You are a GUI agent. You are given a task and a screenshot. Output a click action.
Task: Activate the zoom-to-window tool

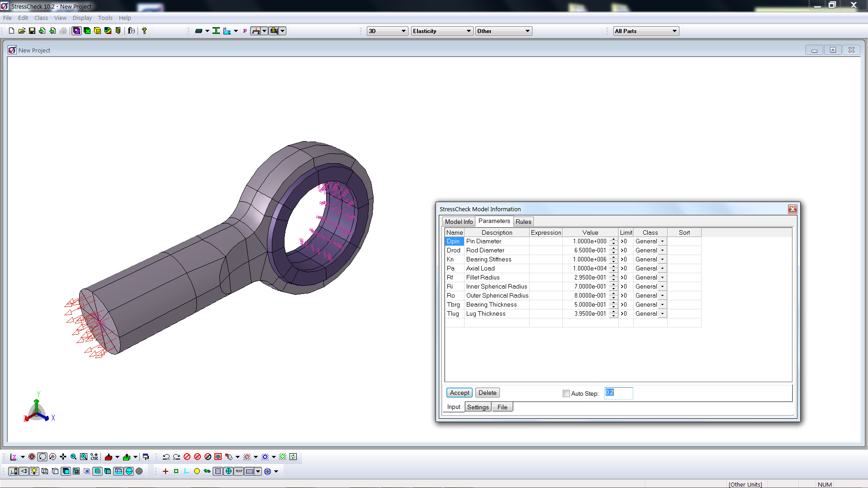click(x=84, y=457)
